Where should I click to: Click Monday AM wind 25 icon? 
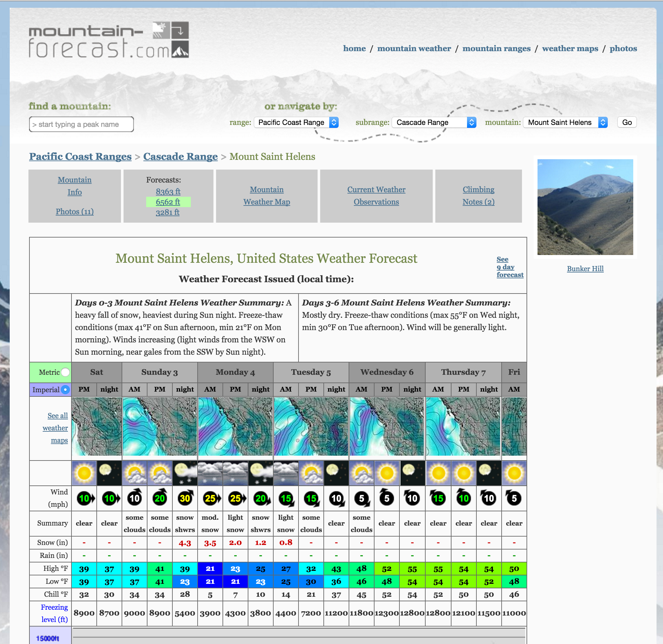point(212,498)
